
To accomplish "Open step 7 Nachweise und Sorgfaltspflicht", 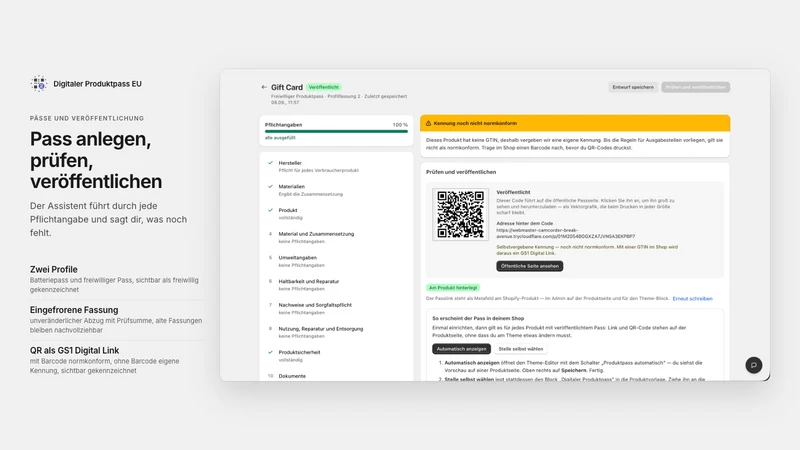I will [x=336, y=308].
